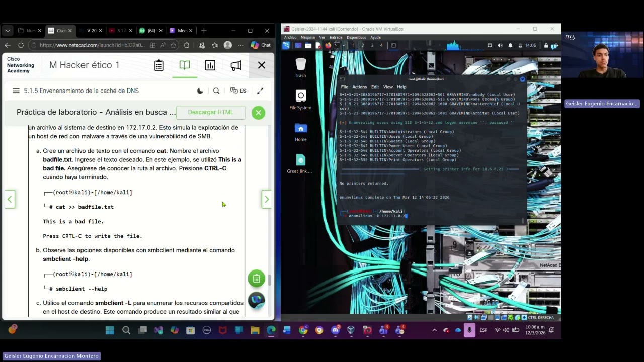Go to next page with right chevron

pos(267,199)
